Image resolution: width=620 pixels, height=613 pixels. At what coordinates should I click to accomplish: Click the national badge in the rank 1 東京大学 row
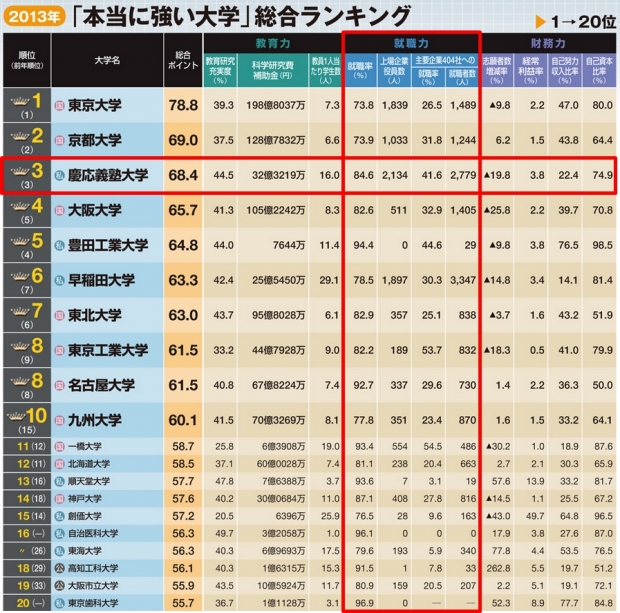coord(59,106)
